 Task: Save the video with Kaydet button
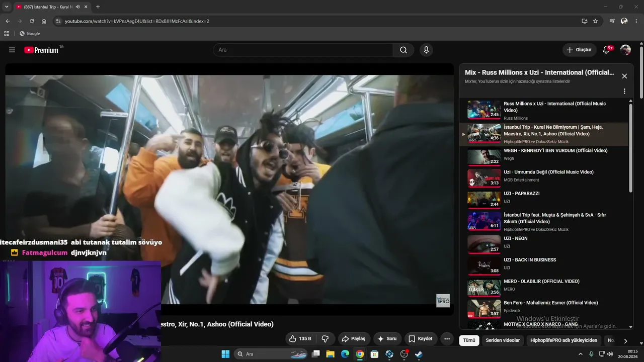(420, 339)
